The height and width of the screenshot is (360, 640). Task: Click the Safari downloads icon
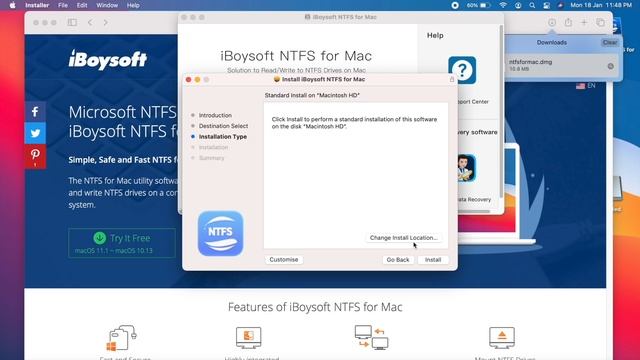click(x=552, y=22)
